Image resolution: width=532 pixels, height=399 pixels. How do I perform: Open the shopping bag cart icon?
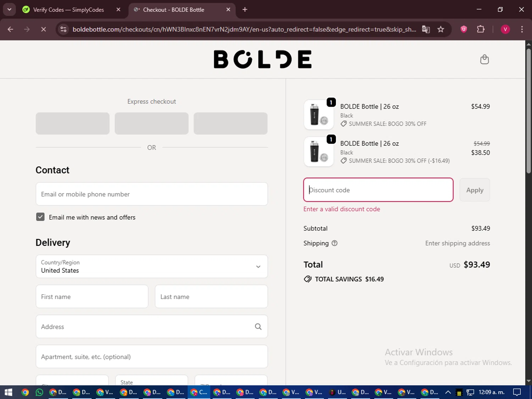484,59
